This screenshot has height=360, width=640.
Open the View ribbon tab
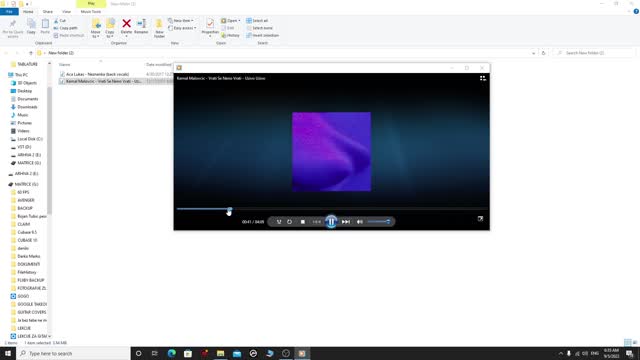tap(67, 11)
